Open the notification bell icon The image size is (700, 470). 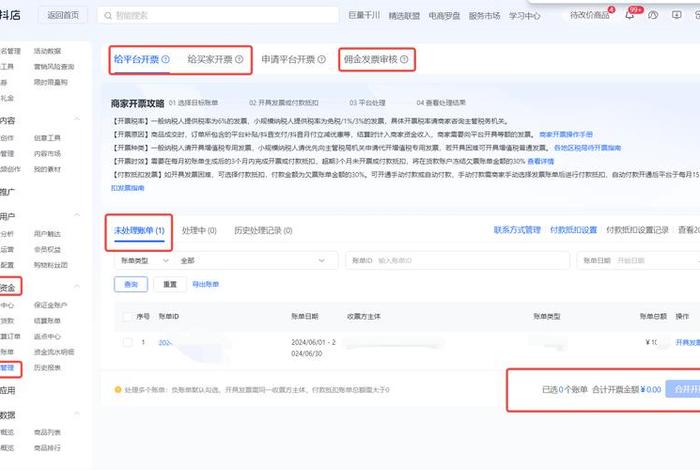pos(629,15)
